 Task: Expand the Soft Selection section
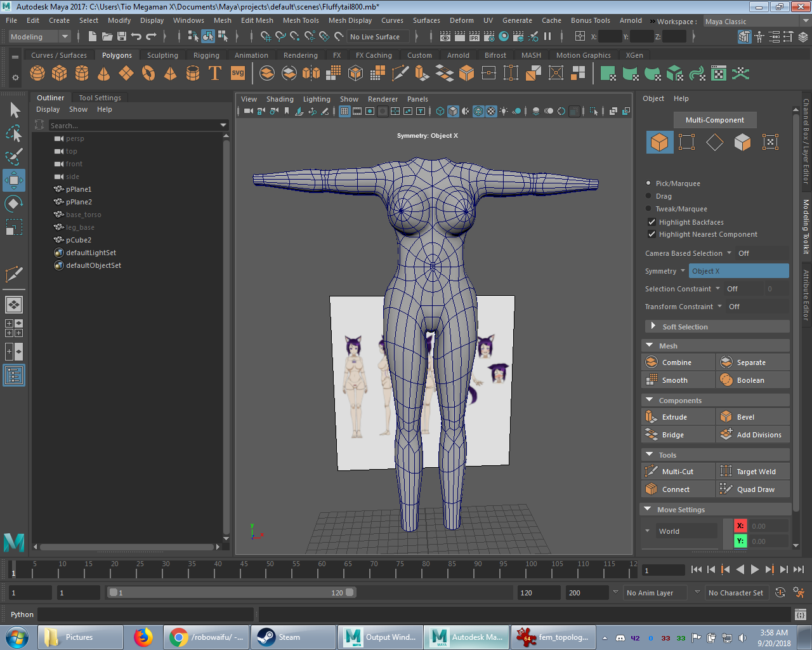pos(717,326)
